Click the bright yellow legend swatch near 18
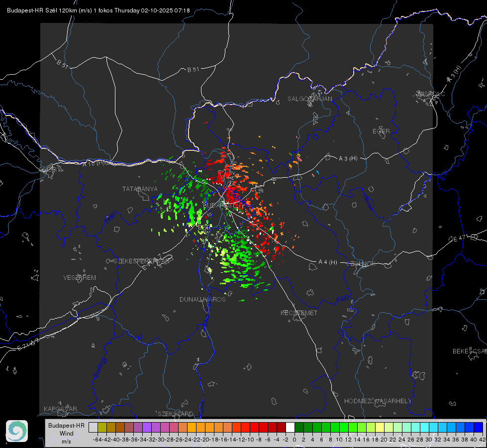 pyautogui.click(x=380, y=428)
